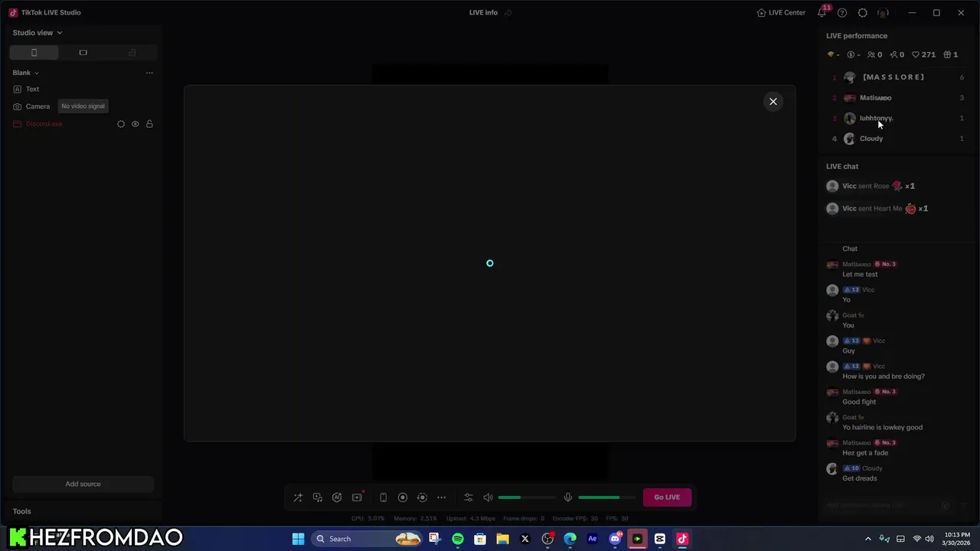Mute the desktop speaker audio
The width and height of the screenshot is (980, 551).
(x=488, y=497)
